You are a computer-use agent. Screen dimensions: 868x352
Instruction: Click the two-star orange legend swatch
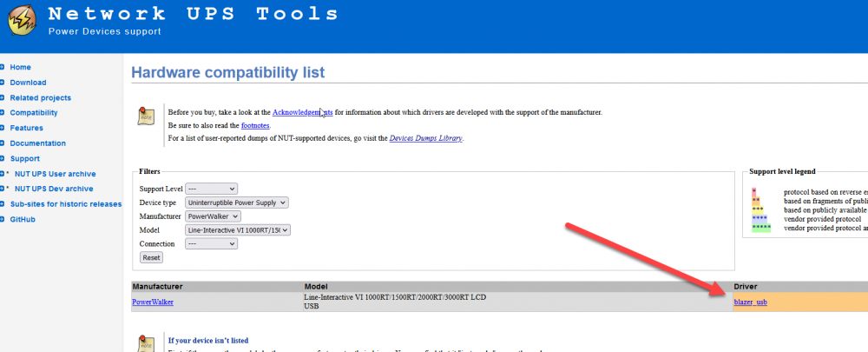756,201
